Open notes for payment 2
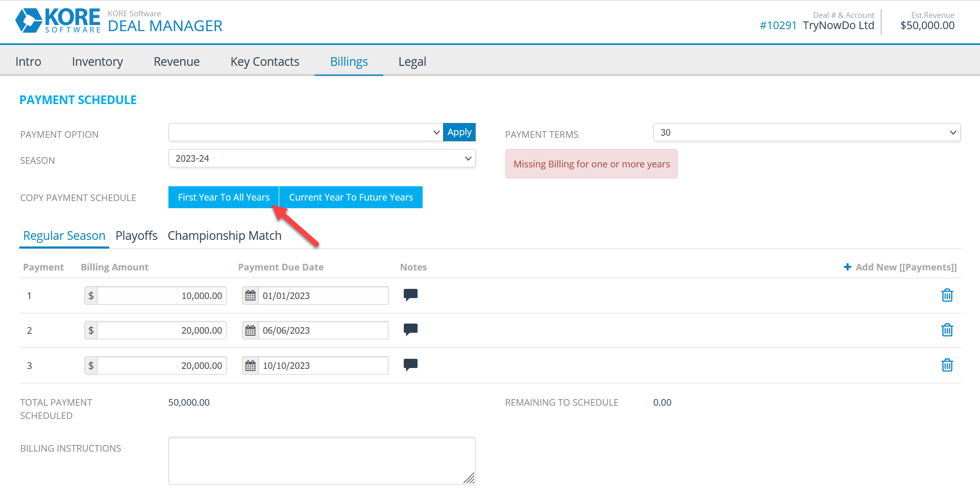This screenshot has width=980, height=495. click(410, 330)
